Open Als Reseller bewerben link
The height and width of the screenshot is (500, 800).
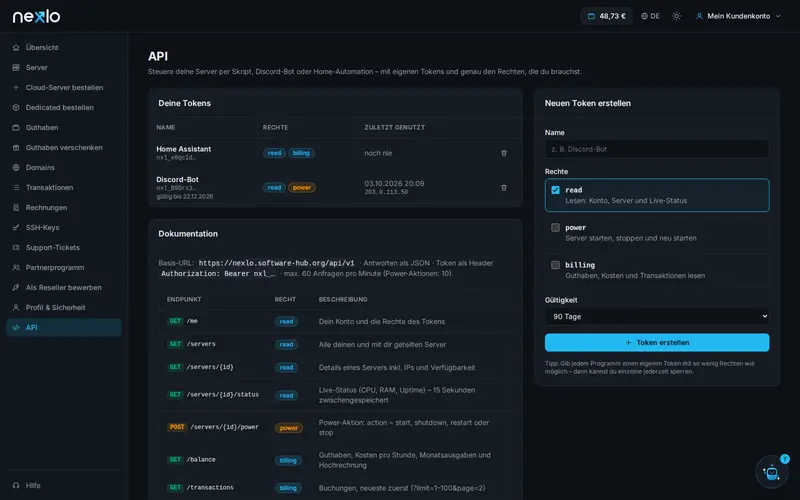coord(64,287)
